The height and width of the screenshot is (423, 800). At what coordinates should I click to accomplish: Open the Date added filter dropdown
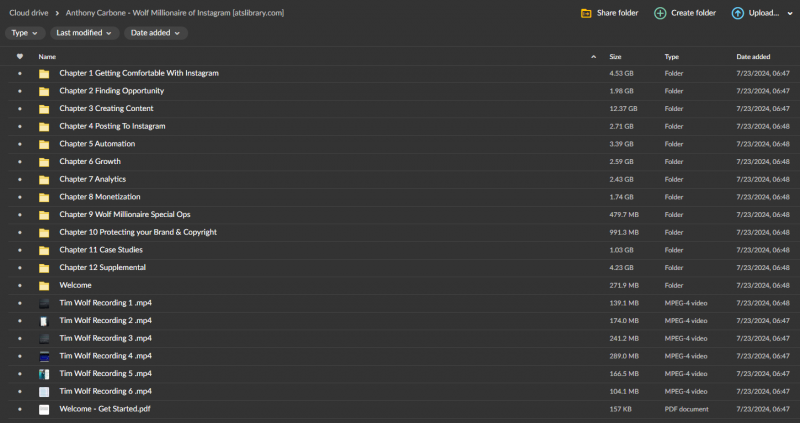click(x=156, y=33)
